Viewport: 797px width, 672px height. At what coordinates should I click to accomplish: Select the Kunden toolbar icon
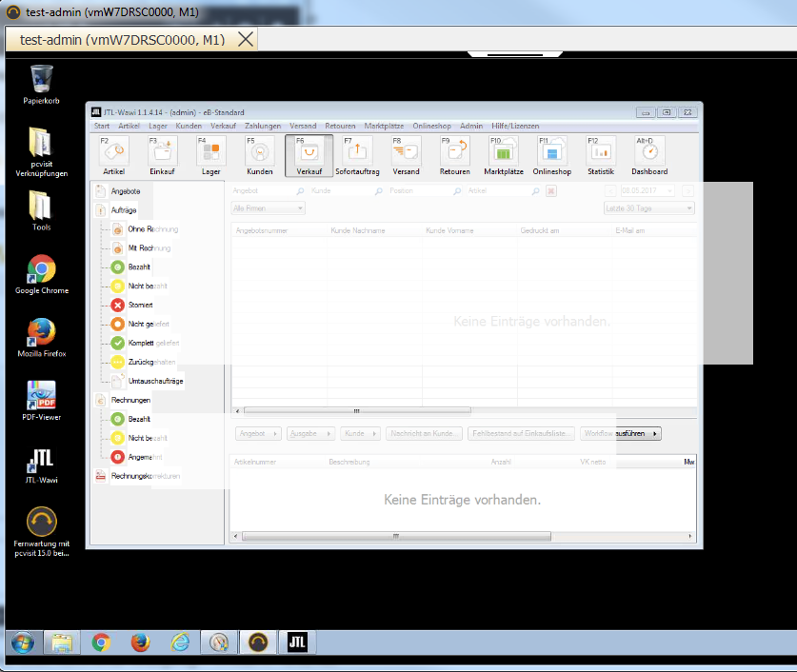click(259, 155)
